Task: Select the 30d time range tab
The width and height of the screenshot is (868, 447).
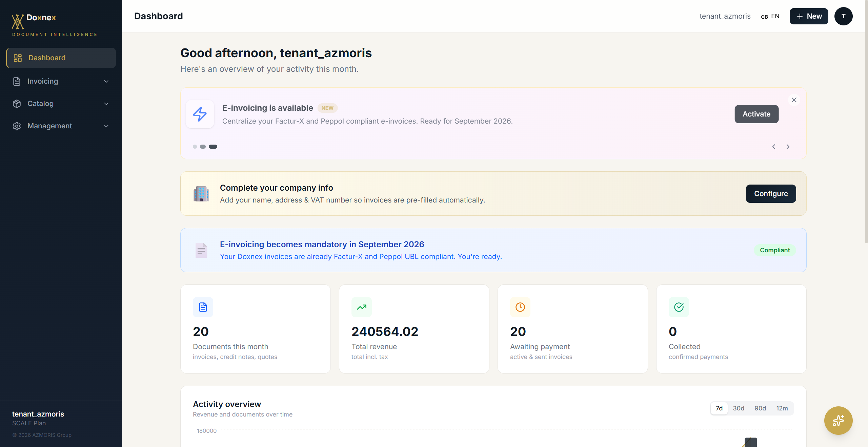Action: coord(739,408)
